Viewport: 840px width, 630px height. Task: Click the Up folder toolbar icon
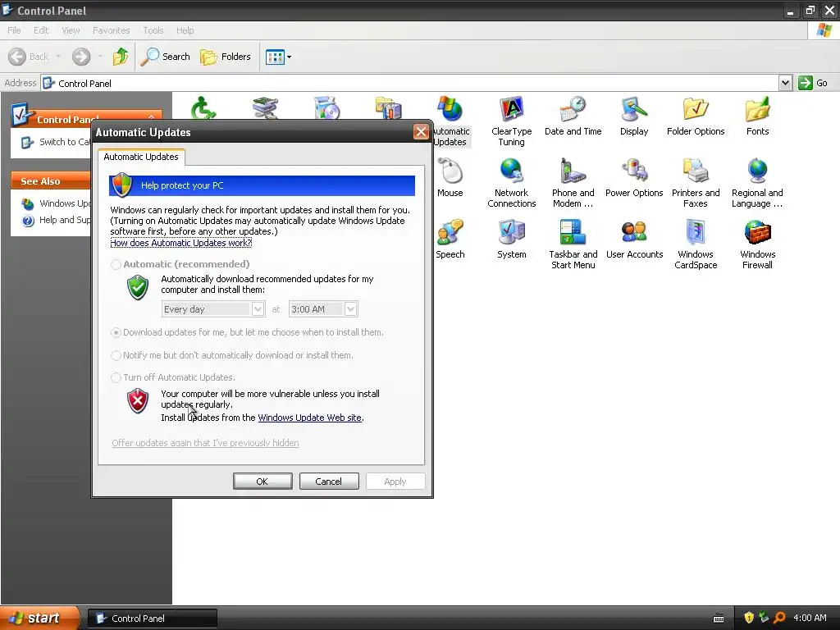pyautogui.click(x=121, y=57)
